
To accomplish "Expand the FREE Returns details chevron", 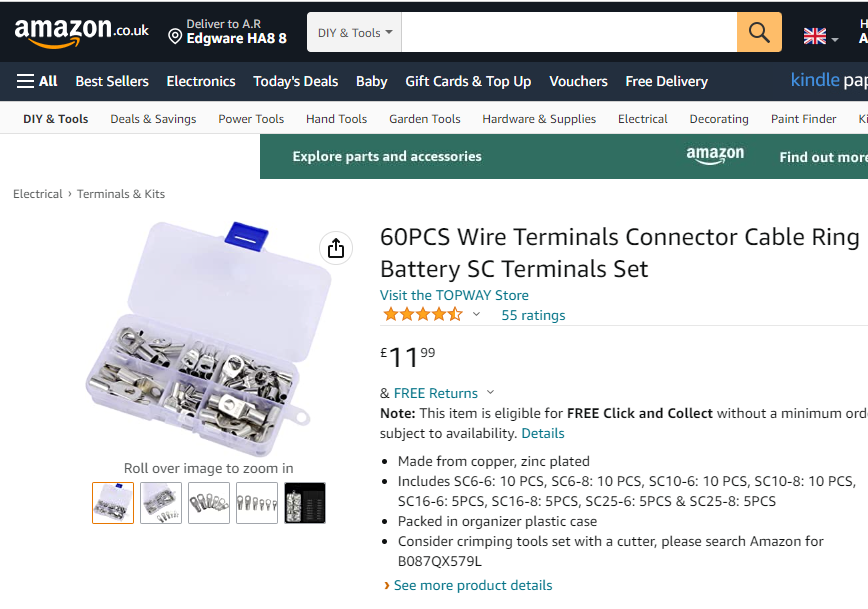I will (490, 392).
